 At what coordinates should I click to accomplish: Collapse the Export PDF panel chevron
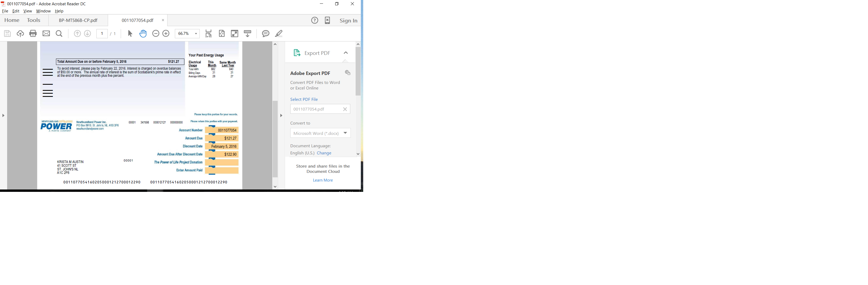point(346,53)
